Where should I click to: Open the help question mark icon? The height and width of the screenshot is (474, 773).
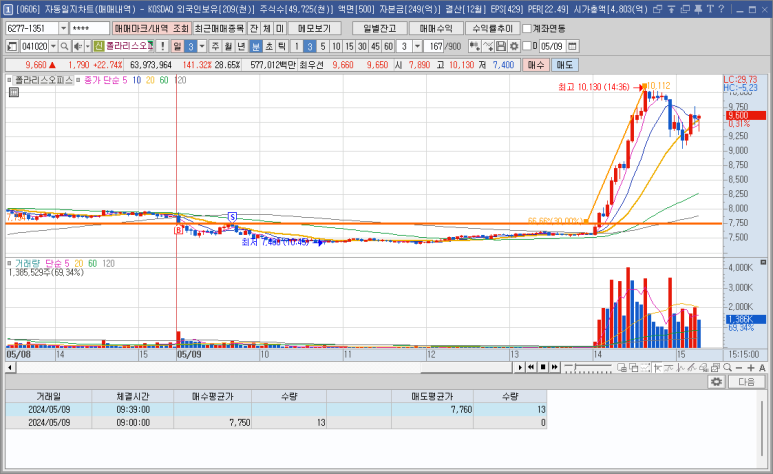[721, 9]
